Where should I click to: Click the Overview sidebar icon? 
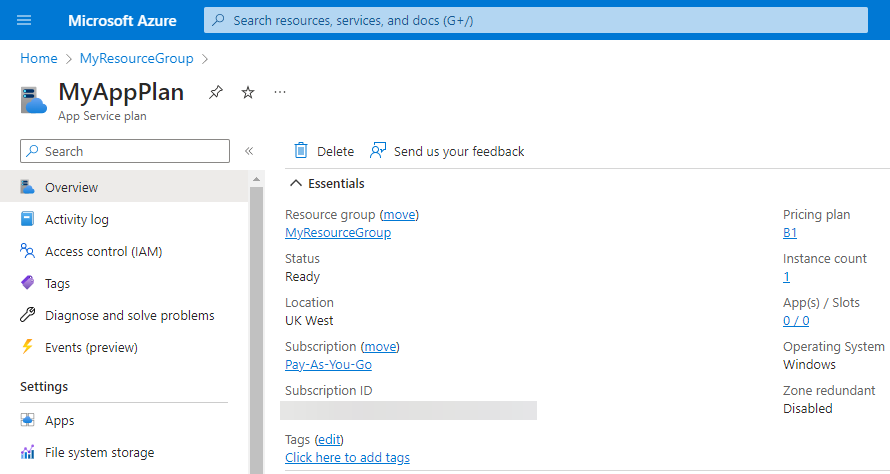tap(27, 187)
